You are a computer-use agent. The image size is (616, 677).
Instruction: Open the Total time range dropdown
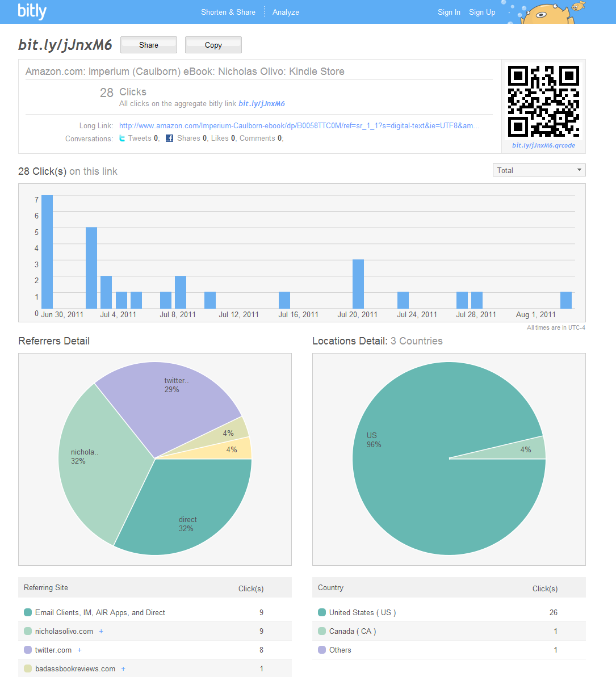click(x=539, y=170)
